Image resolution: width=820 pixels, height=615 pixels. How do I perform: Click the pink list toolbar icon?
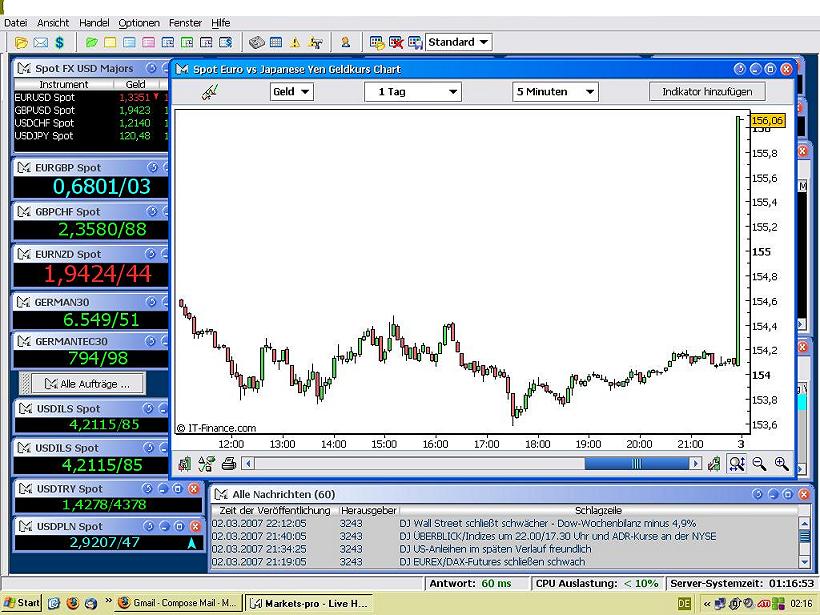tap(149, 42)
